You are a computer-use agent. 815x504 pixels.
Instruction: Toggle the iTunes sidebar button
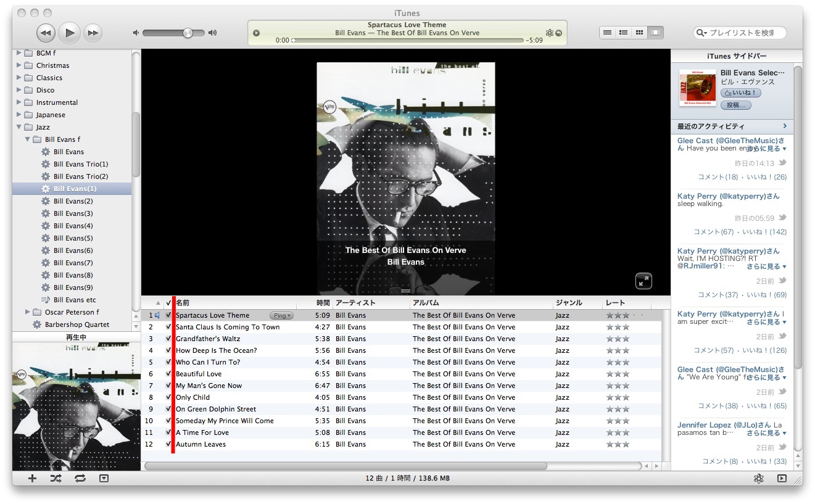point(782,479)
